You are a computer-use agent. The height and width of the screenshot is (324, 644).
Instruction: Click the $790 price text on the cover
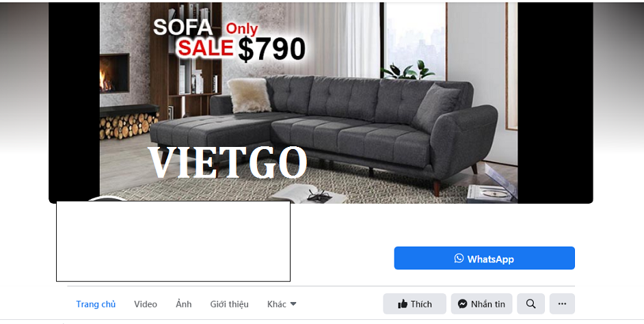click(x=271, y=49)
